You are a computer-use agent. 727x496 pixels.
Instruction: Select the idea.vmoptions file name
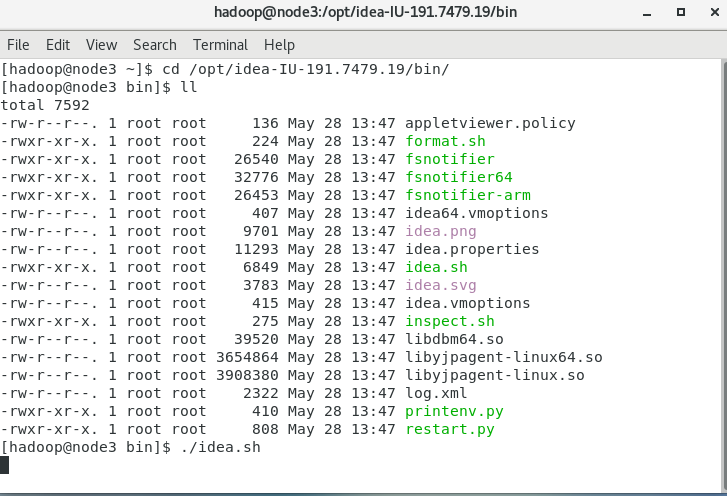pos(468,303)
